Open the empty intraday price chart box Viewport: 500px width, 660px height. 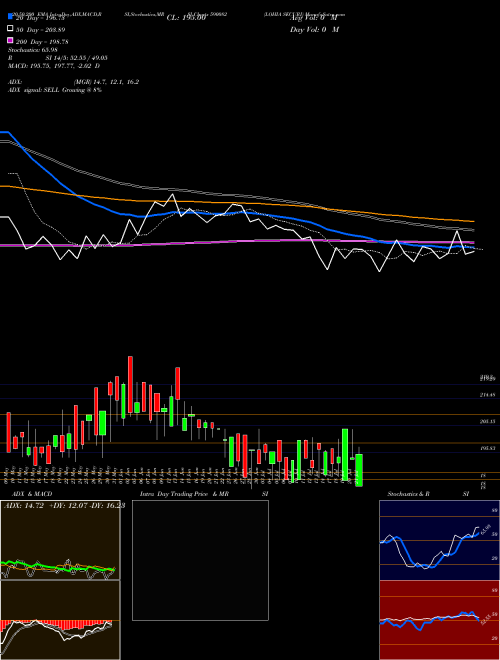200,560
